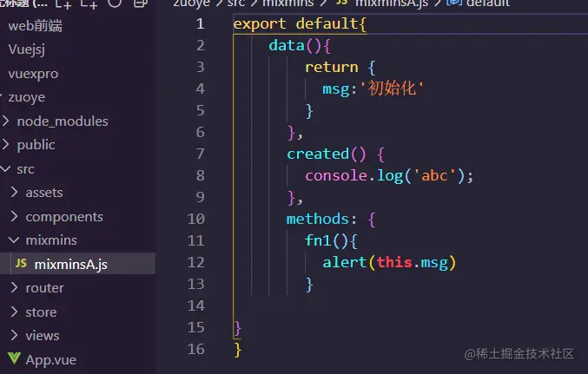Image resolution: width=588 pixels, height=374 pixels.
Task: Click line number 1 in gutter
Action: tap(201, 24)
